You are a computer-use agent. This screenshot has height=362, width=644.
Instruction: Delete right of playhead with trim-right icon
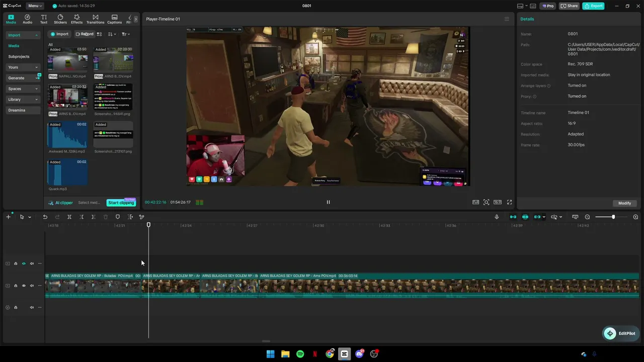(93, 217)
